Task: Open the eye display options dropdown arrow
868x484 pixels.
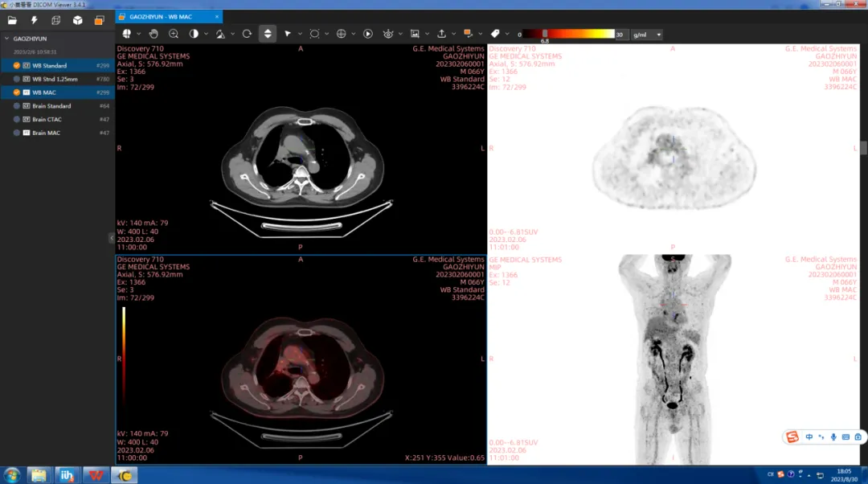Action: pyautogui.click(x=400, y=35)
